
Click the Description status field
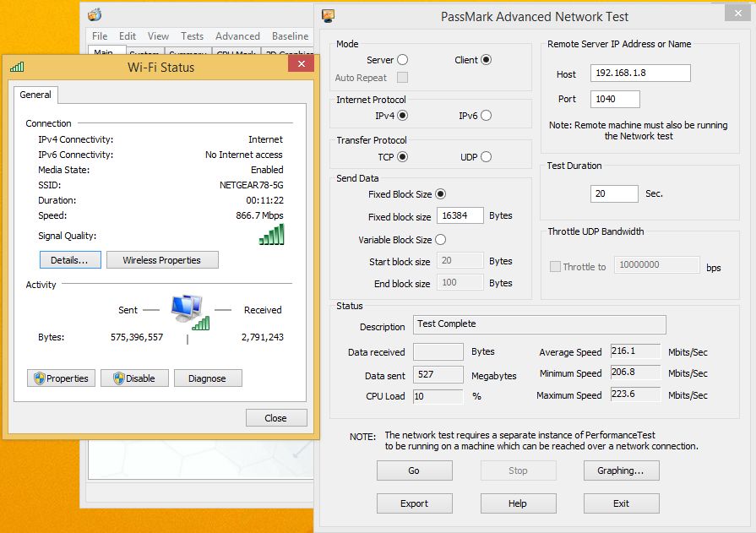tap(540, 324)
